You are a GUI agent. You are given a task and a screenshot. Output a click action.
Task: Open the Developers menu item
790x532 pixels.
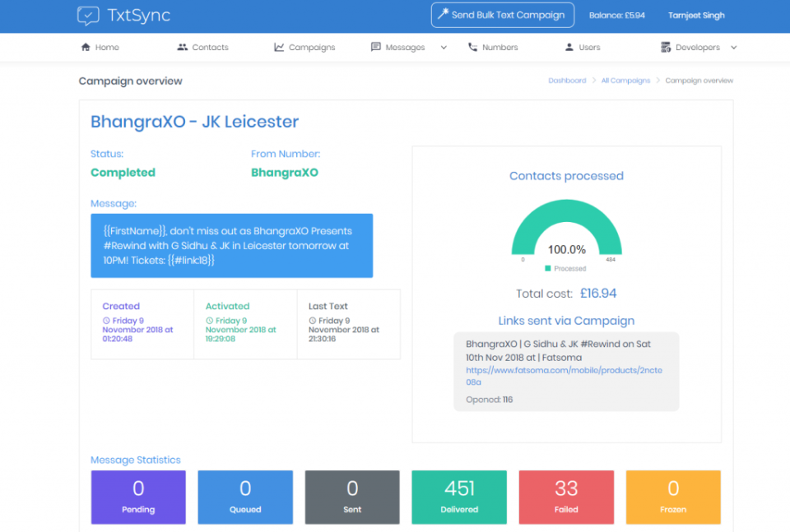click(690, 47)
